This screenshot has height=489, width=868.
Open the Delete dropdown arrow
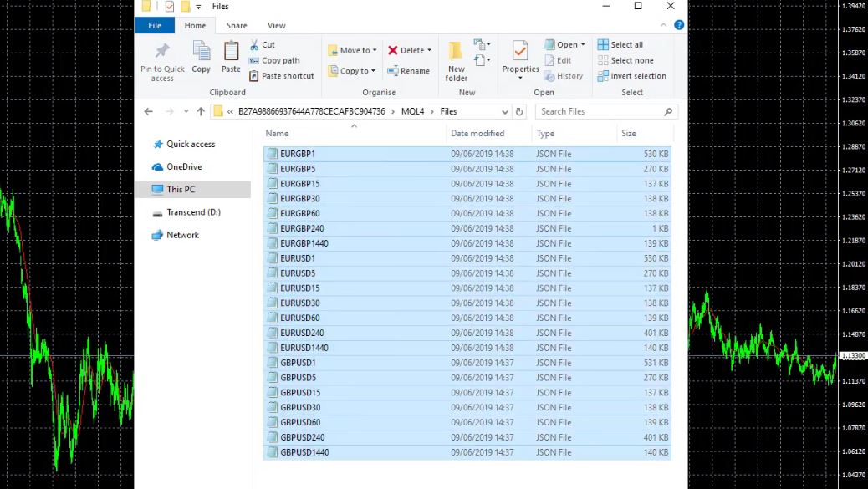(430, 51)
